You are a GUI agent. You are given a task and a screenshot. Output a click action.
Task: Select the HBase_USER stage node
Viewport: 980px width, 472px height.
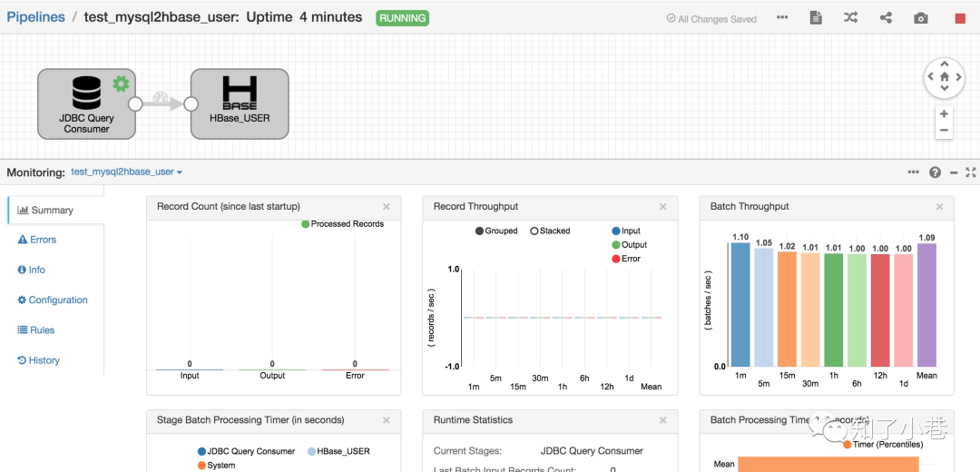tap(240, 103)
